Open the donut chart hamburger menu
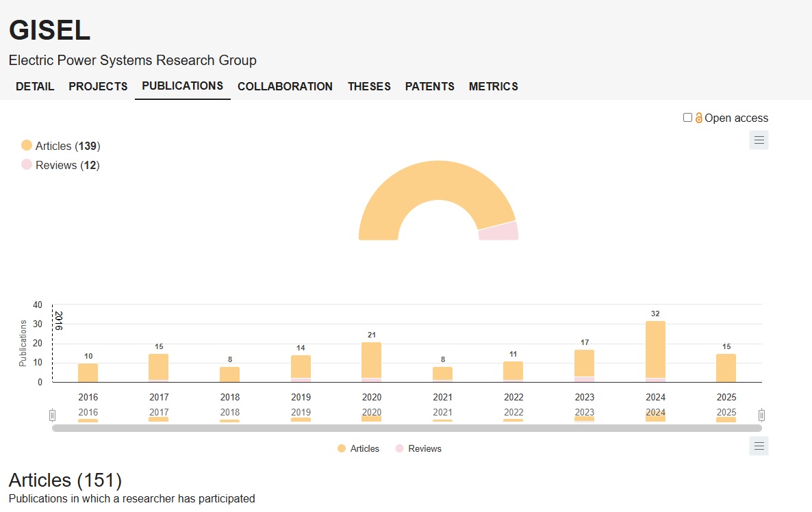 click(759, 140)
